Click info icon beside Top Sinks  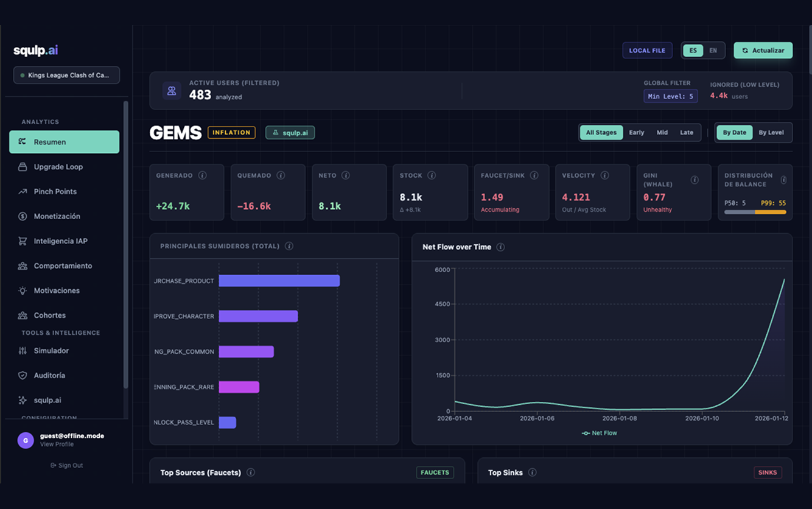(x=533, y=472)
